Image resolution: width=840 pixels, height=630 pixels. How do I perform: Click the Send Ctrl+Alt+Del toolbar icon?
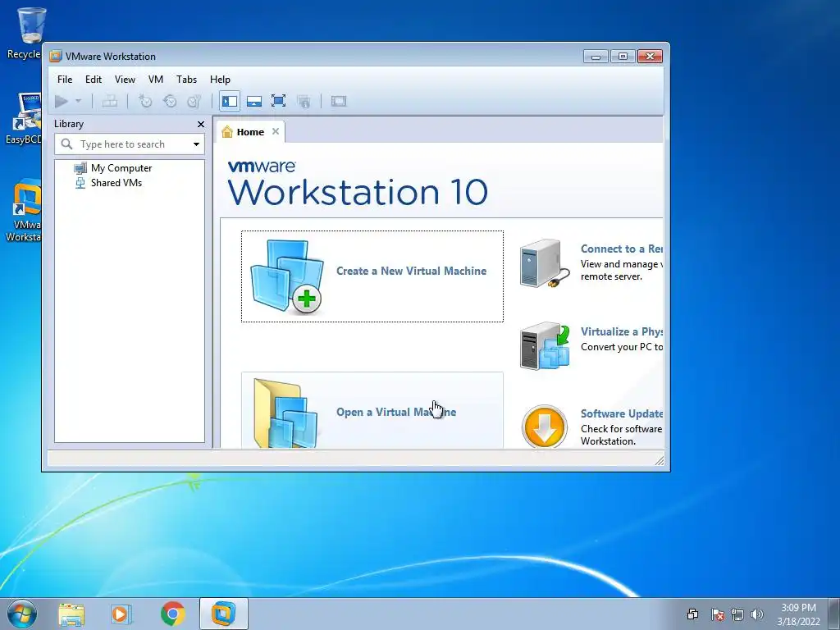pos(110,101)
